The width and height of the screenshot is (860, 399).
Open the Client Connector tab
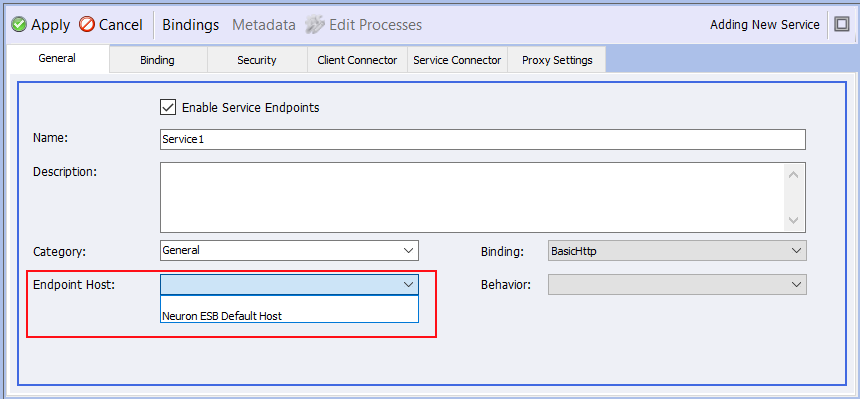tap(357, 60)
